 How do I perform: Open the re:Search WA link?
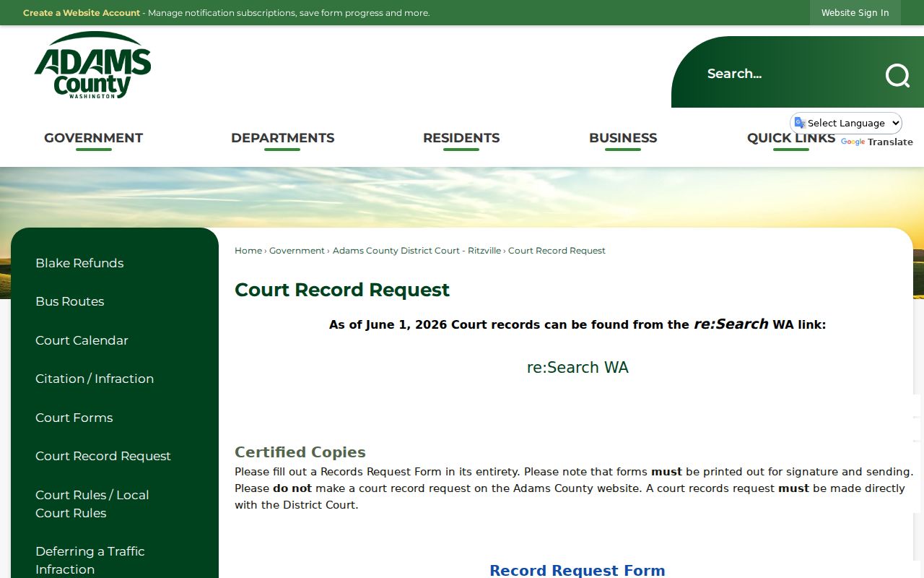[577, 367]
